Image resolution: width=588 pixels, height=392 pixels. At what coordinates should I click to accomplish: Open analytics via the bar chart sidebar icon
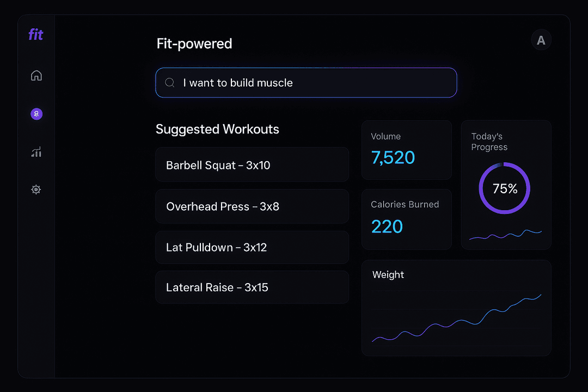36,152
